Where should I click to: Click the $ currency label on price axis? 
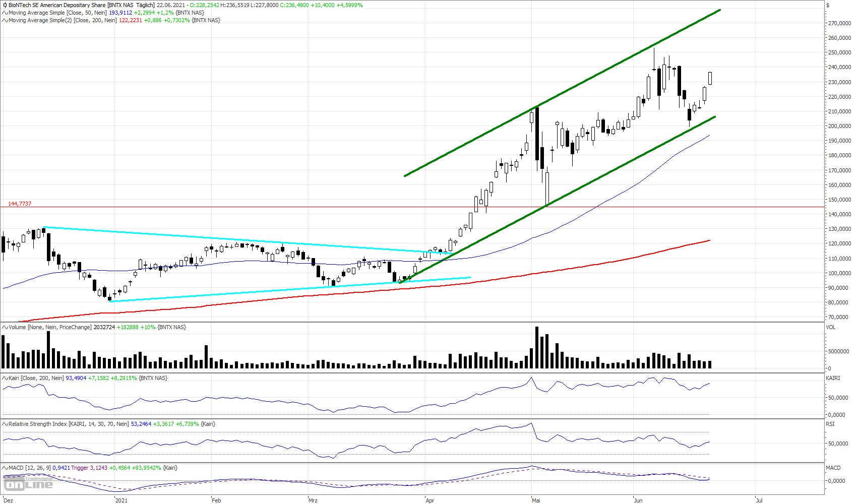[x=828, y=5]
